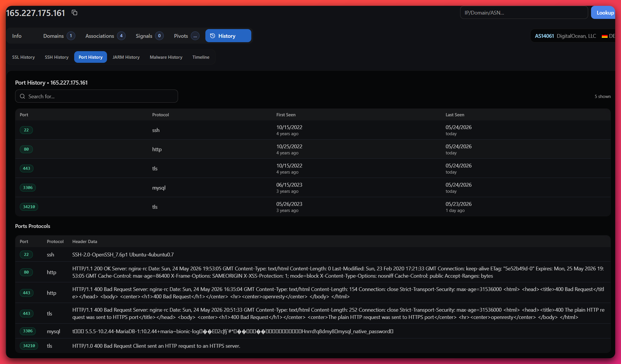This screenshot has height=364, width=621.
Task: Open the Domains tab
Action: tap(59, 36)
